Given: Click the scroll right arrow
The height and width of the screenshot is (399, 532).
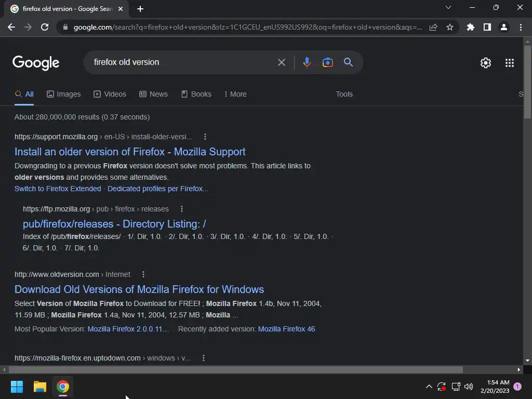Looking at the screenshot, I should 519,369.
